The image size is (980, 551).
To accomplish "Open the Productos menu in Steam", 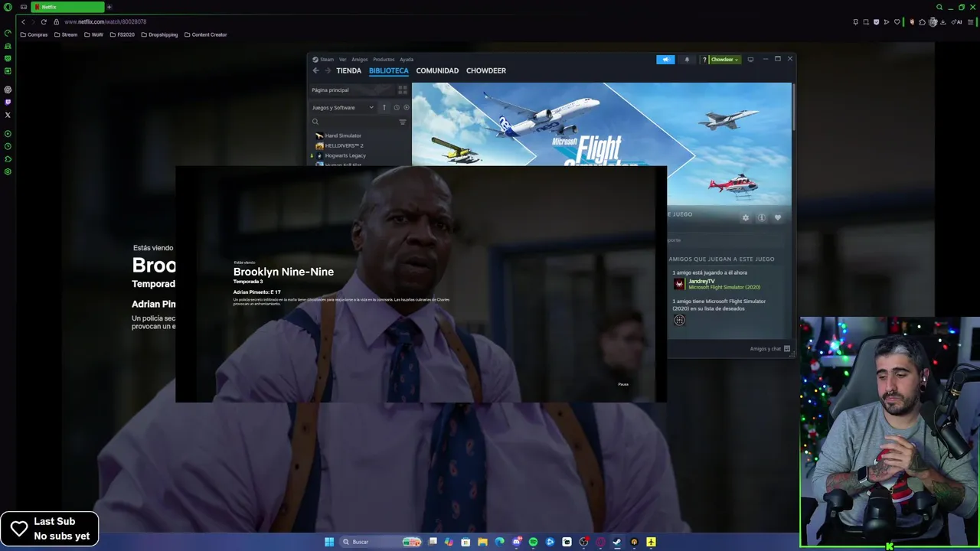I will pyautogui.click(x=384, y=60).
